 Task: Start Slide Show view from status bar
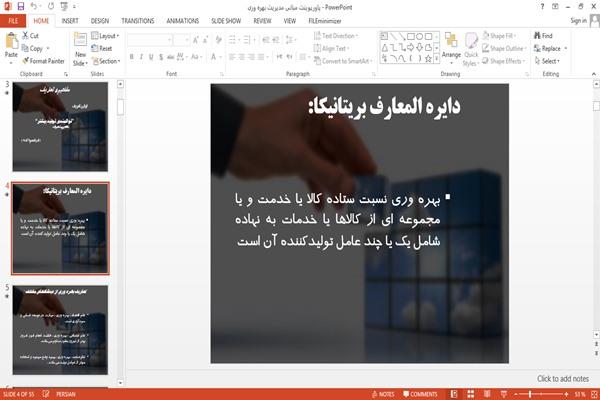tap(504, 394)
